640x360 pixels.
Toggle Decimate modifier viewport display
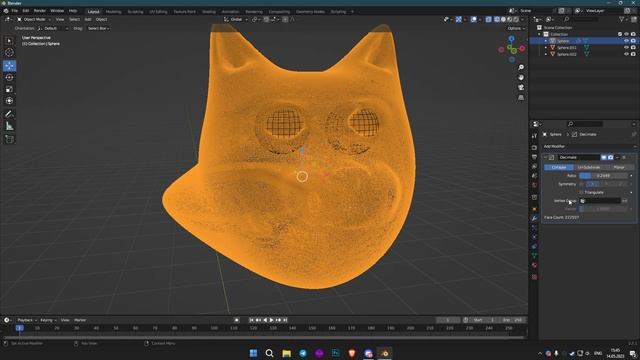(x=604, y=158)
